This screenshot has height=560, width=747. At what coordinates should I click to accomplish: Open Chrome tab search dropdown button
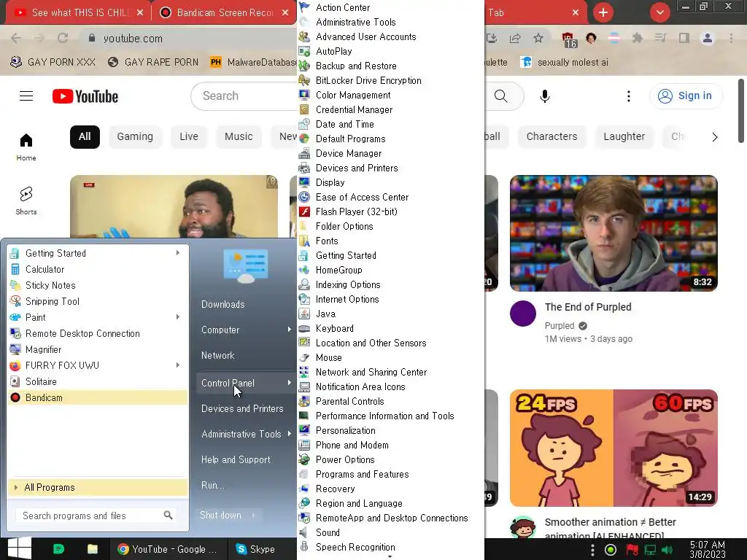[659, 12]
